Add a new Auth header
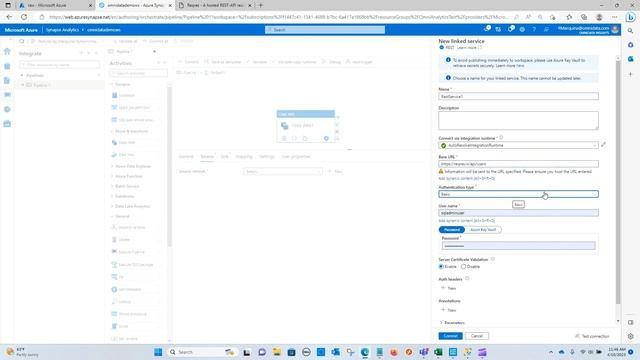 [449, 288]
